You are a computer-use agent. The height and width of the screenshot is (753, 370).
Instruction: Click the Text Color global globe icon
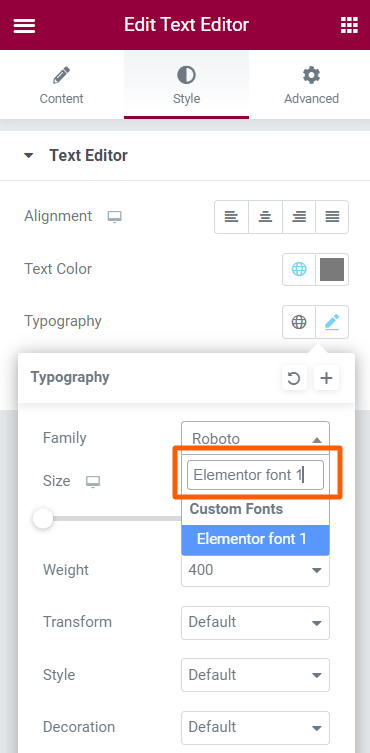click(x=299, y=269)
